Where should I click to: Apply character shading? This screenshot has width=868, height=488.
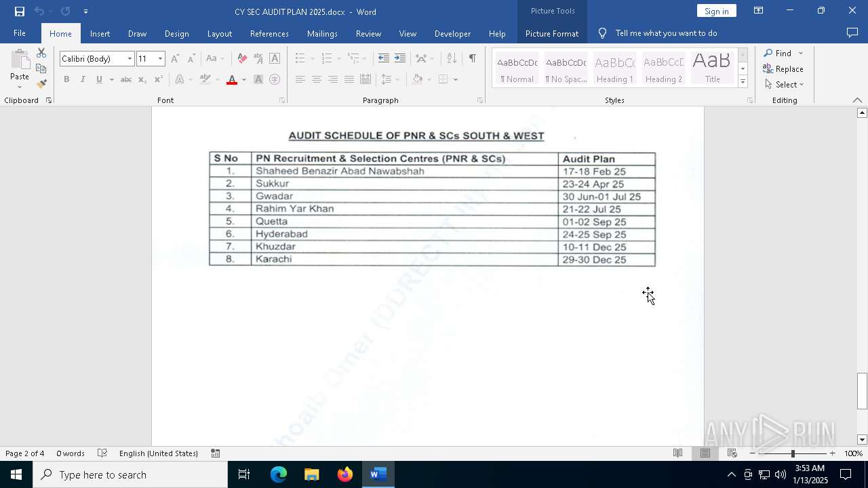(x=258, y=79)
